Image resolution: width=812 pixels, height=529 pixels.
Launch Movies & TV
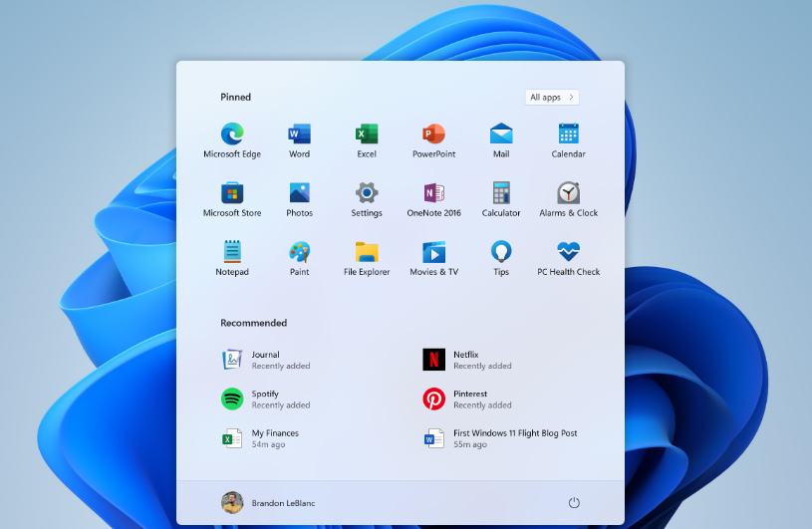(x=434, y=258)
